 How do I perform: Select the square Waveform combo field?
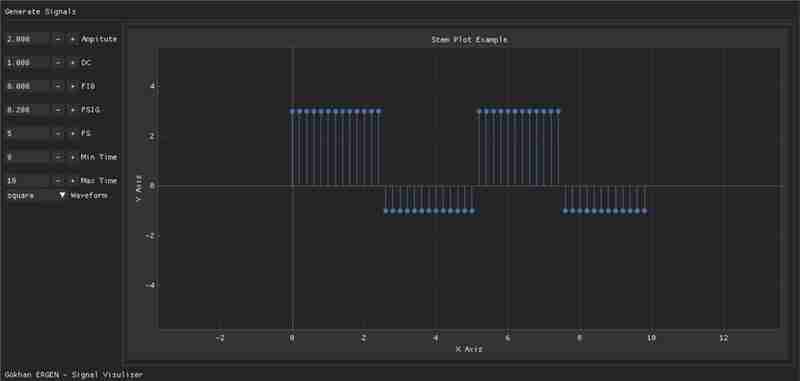tap(36, 195)
